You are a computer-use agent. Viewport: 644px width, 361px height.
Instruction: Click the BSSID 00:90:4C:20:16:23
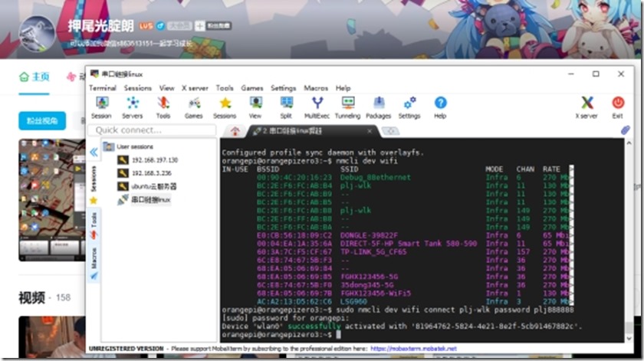coord(294,177)
